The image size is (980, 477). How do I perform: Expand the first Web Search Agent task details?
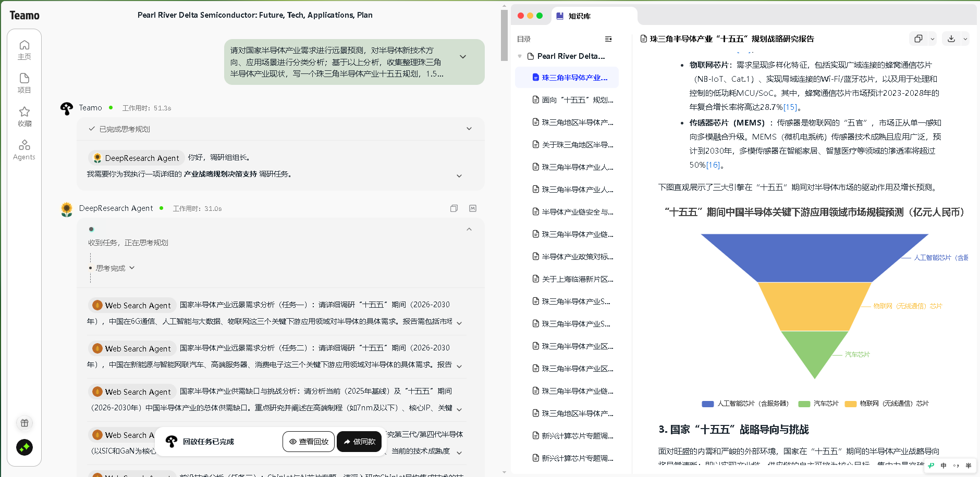pos(459,322)
